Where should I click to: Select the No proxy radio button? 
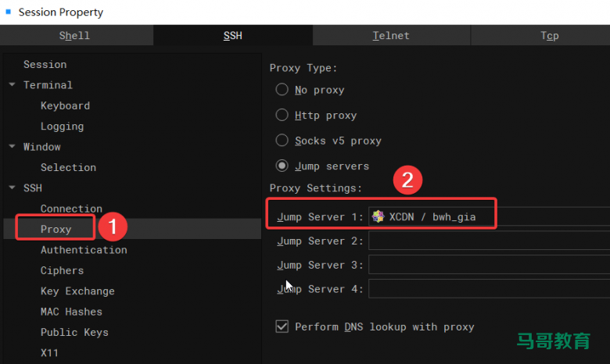[282, 90]
